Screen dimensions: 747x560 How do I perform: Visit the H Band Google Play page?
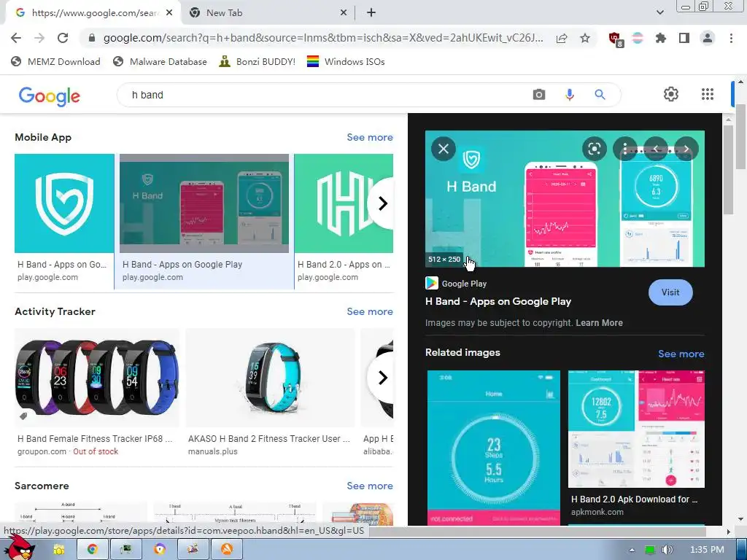click(670, 292)
